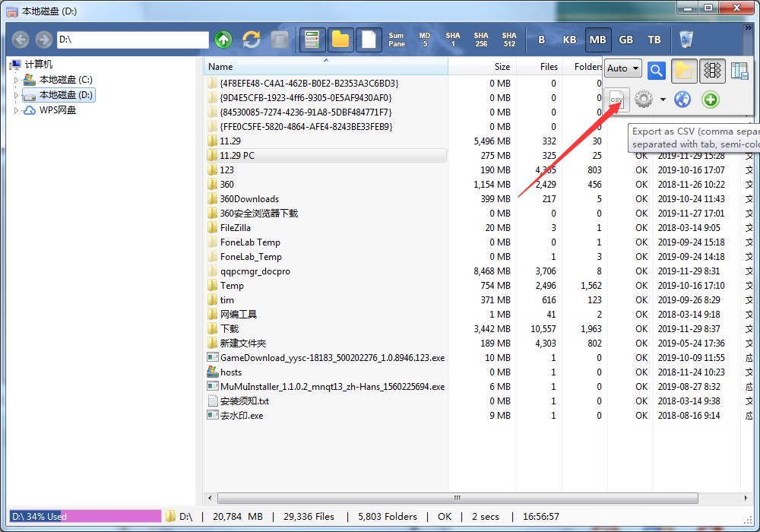The height and width of the screenshot is (532, 760).
Task: Click the recycle bin icon
Action: point(687,40)
